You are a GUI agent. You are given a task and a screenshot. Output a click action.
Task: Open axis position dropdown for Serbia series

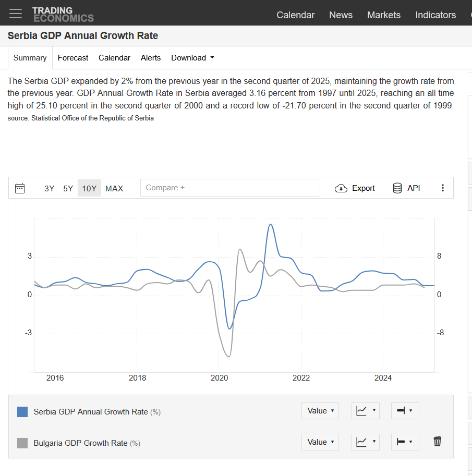405,411
